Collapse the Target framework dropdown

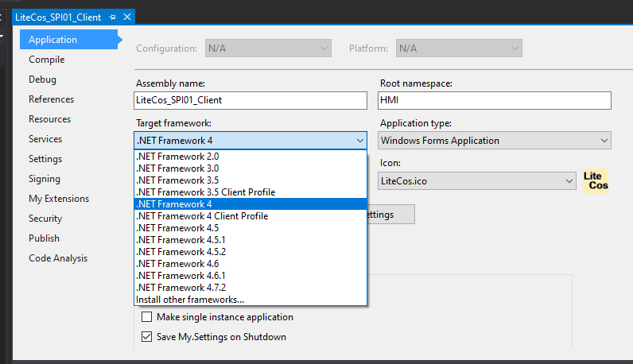(x=250, y=141)
